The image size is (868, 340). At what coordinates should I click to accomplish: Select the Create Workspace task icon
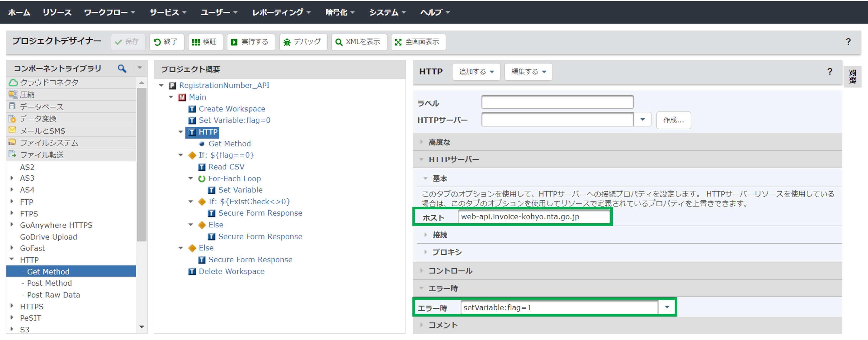[192, 109]
